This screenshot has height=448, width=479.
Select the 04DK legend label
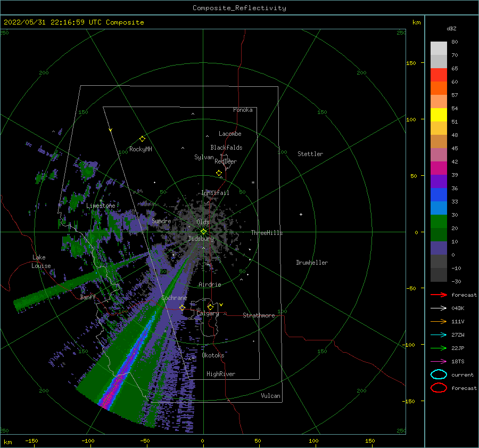[458, 308]
